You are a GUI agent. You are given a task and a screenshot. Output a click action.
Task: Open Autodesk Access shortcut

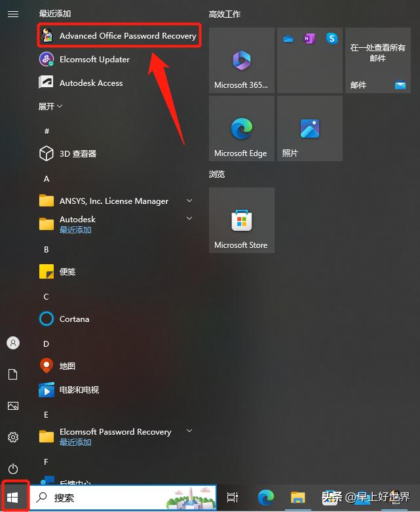coord(81,83)
